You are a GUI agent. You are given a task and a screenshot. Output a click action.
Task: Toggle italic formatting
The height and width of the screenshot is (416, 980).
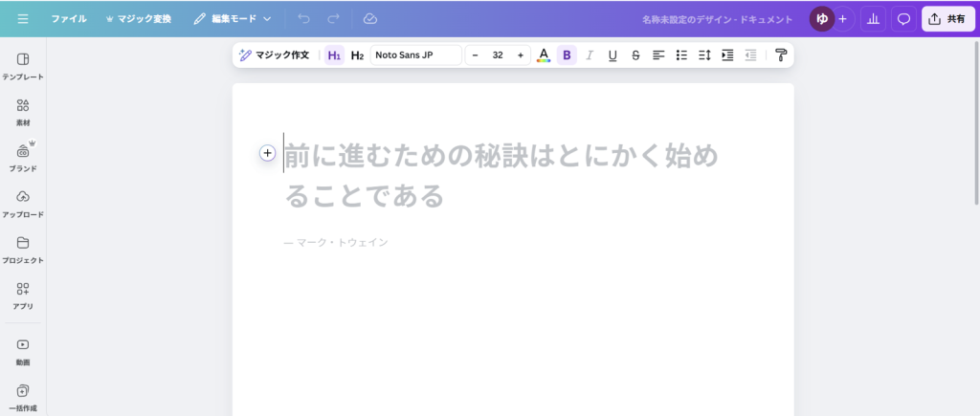tap(590, 55)
